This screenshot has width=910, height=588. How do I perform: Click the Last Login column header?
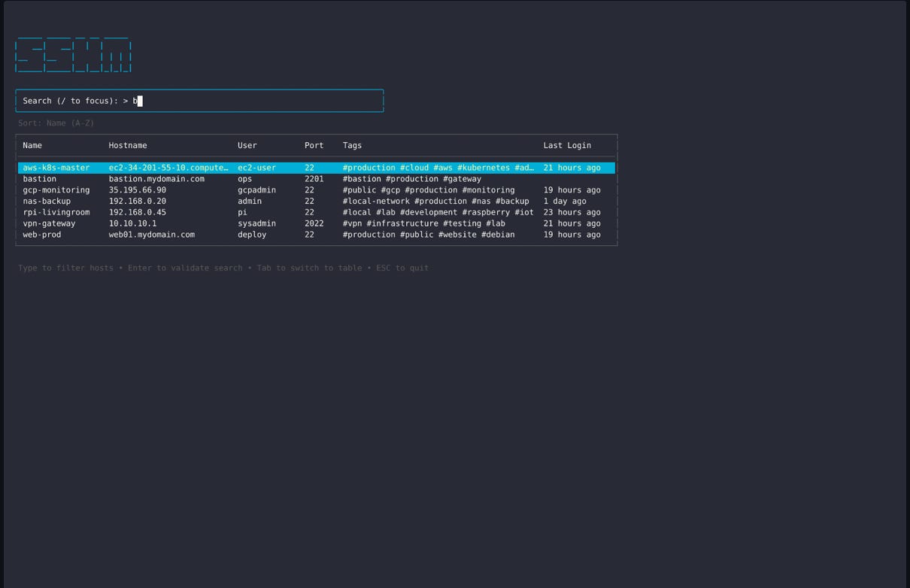click(568, 145)
